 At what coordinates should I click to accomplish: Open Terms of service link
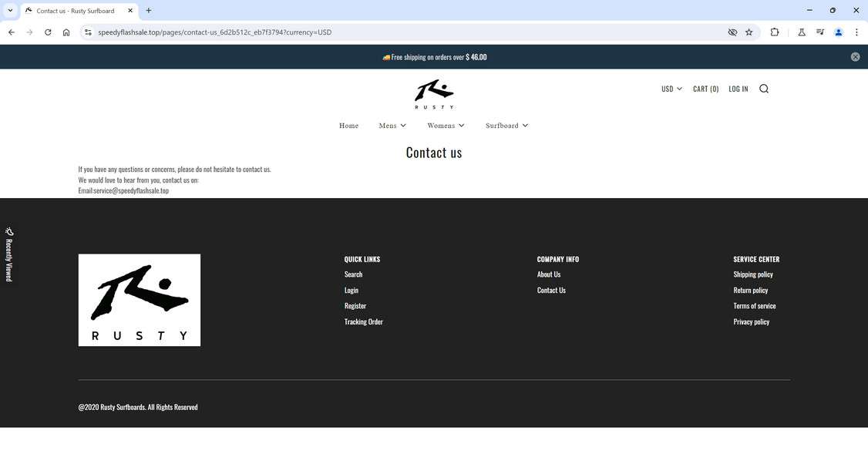point(755,306)
